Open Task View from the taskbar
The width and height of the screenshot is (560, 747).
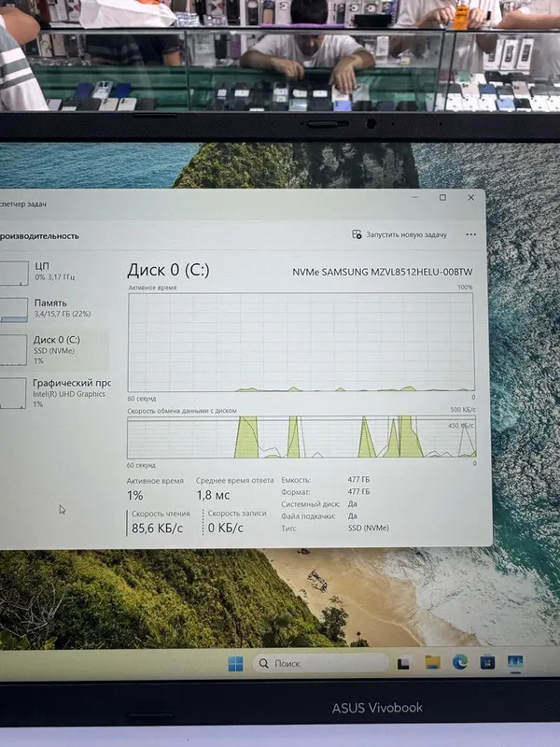point(404,663)
